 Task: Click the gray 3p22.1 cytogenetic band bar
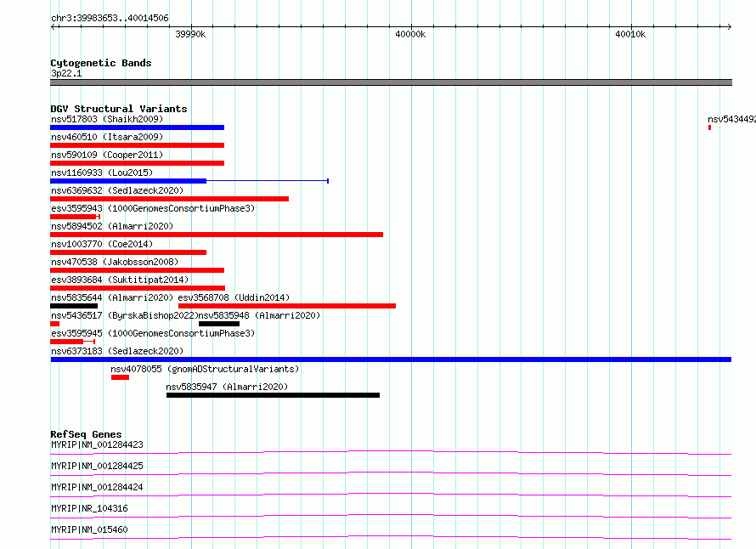[x=391, y=82]
